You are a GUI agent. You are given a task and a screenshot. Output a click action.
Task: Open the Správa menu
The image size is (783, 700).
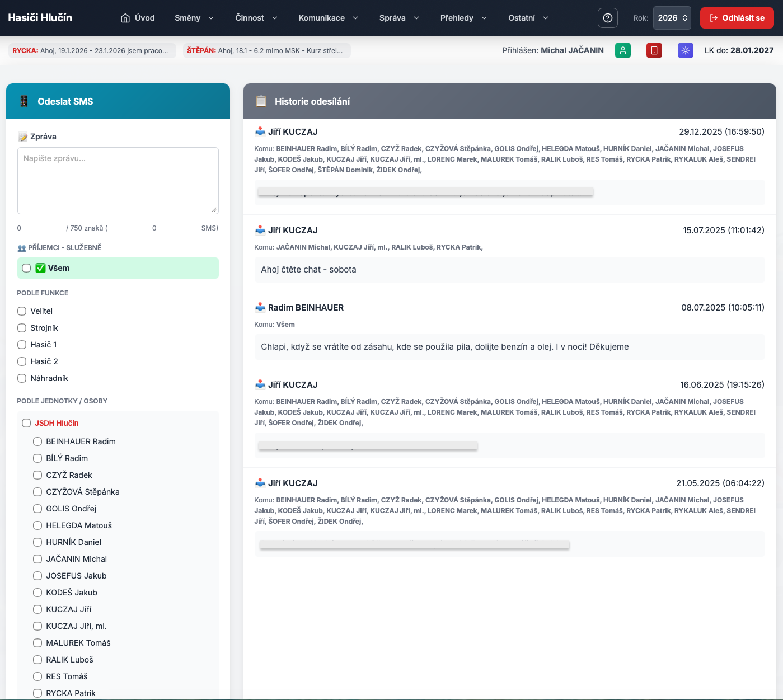[x=398, y=18]
